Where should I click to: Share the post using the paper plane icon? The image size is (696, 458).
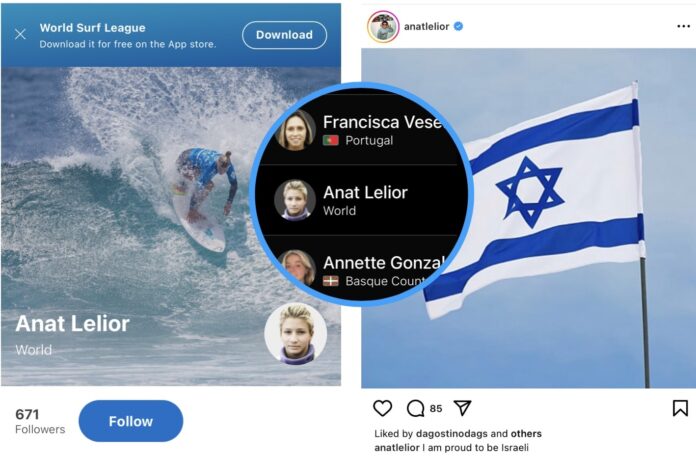[462, 408]
